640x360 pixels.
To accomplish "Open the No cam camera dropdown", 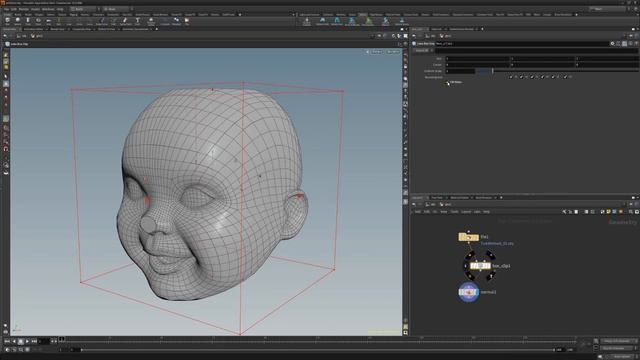I will point(393,52).
